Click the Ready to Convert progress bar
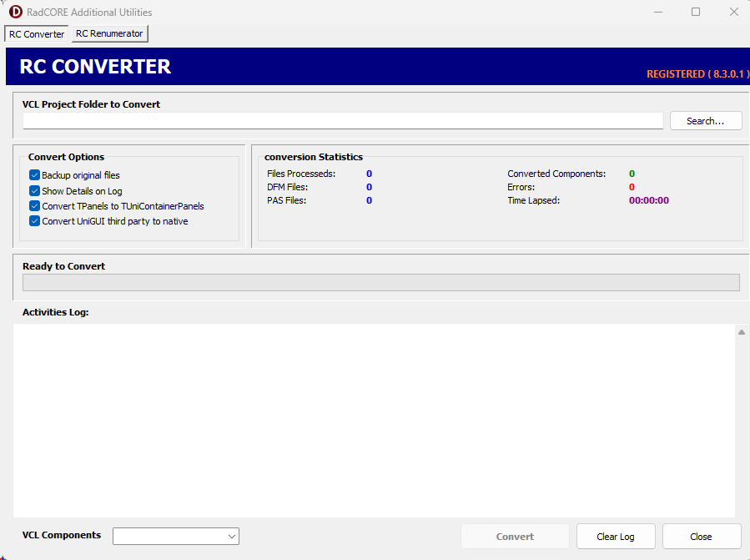This screenshot has height=560, width=750. pyautogui.click(x=380, y=283)
